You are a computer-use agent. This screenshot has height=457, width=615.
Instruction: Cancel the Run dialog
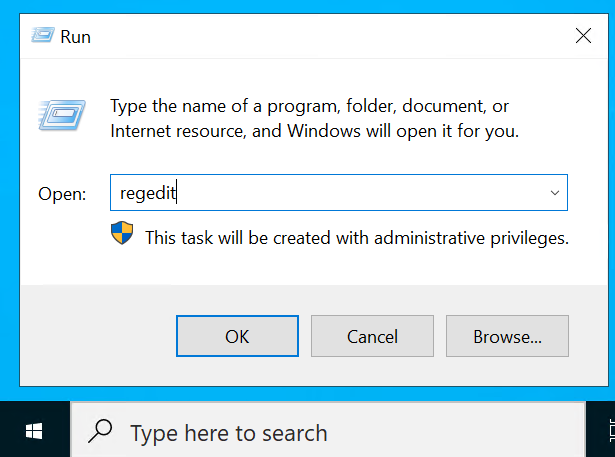pos(372,337)
